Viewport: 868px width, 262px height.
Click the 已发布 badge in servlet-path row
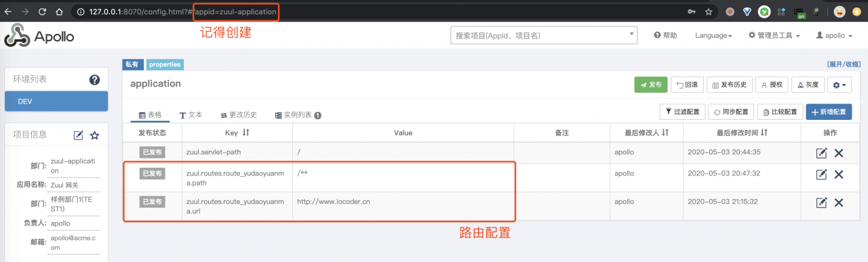pyautogui.click(x=152, y=152)
